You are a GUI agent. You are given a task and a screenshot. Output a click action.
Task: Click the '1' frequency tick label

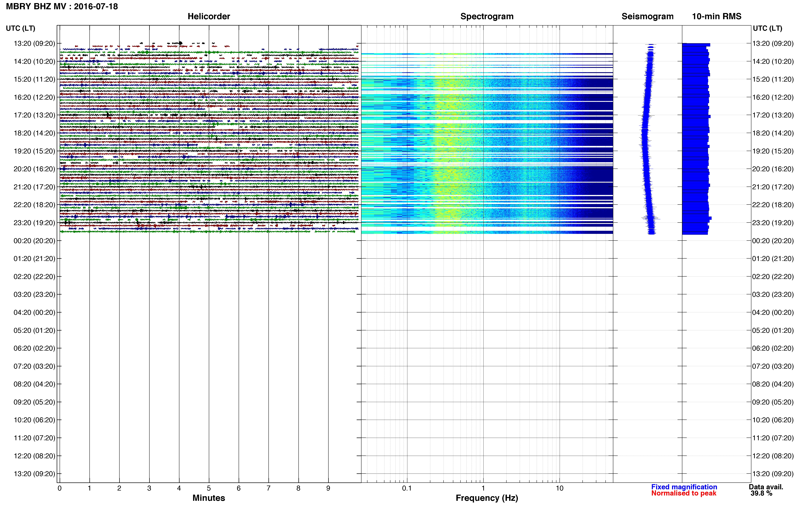click(x=483, y=488)
